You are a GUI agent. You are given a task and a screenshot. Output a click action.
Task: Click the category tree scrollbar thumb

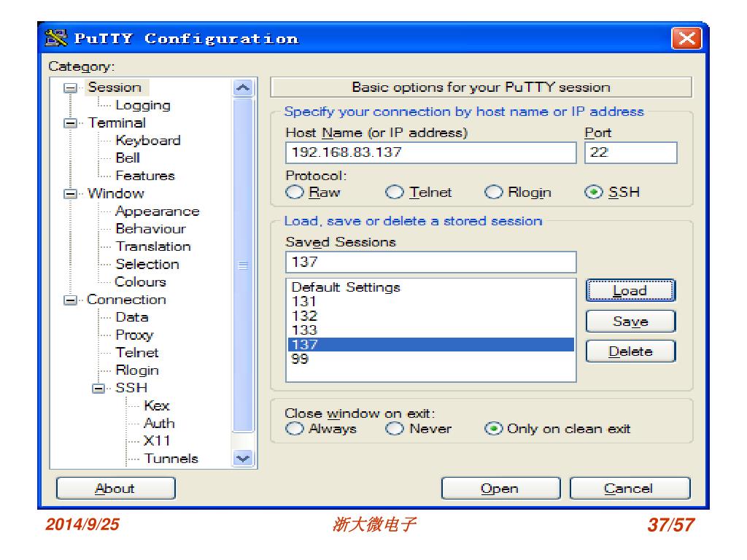(x=243, y=265)
